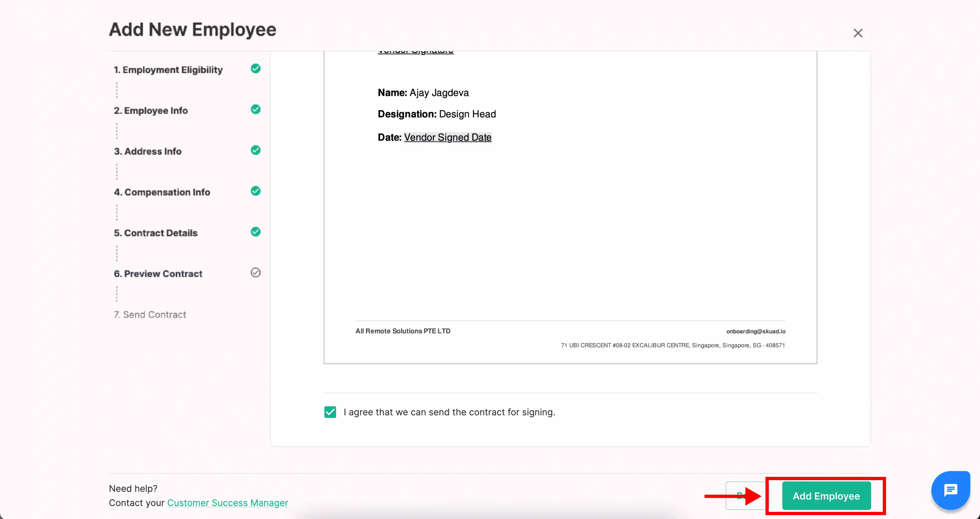Click the green checkmark beside Address Info

[256, 150]
